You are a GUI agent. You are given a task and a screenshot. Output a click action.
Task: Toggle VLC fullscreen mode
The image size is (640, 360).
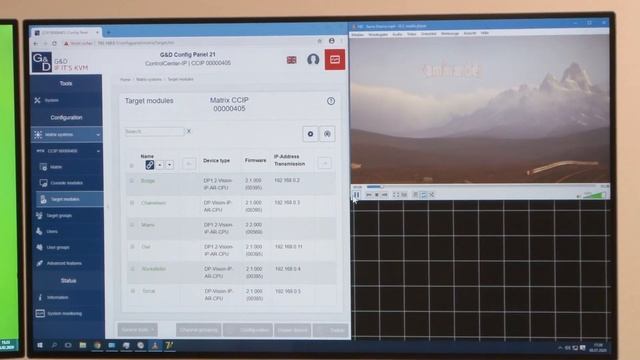click(396, 195)
